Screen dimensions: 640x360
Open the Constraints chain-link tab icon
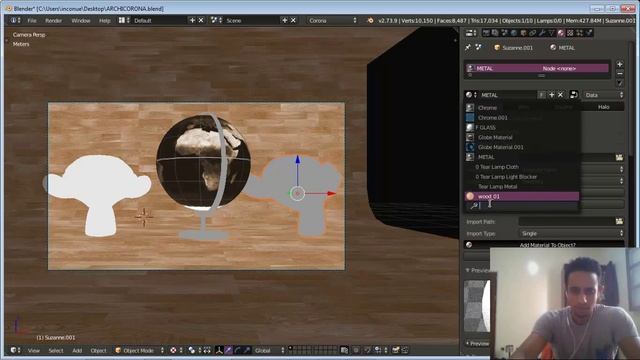tap(533, 33)
